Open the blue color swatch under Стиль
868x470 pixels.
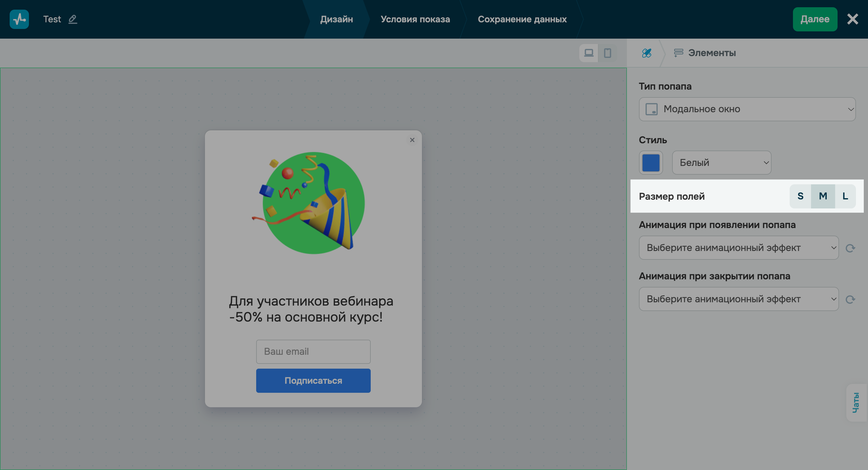click(651, 163)
